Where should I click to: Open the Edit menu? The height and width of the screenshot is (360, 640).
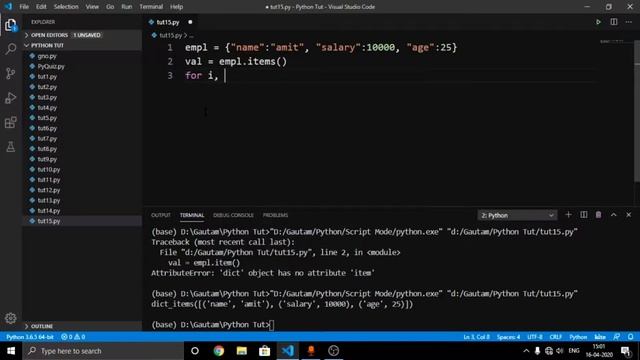(x=41, y=7)
